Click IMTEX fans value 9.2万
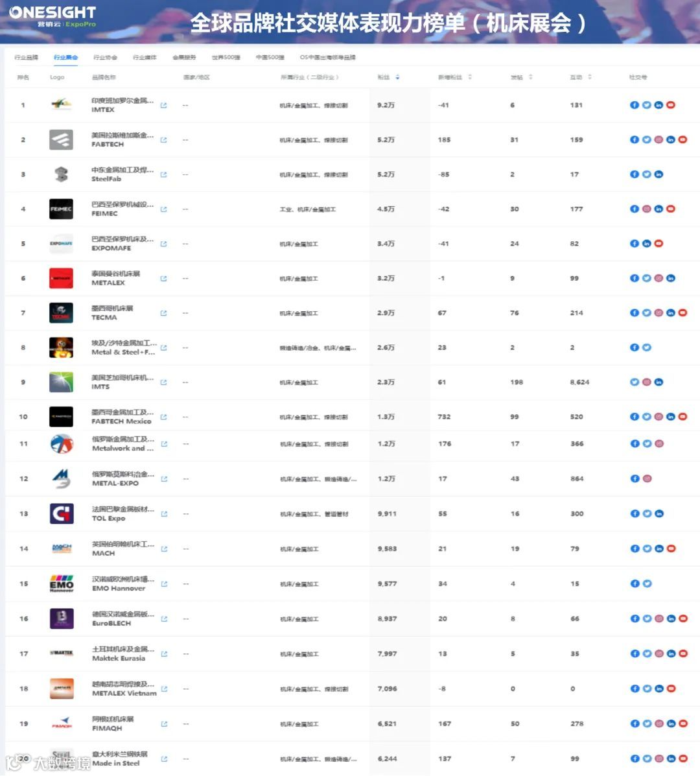Screen dimensions: 700x776 pyautogui.click(x=386, y=105)
